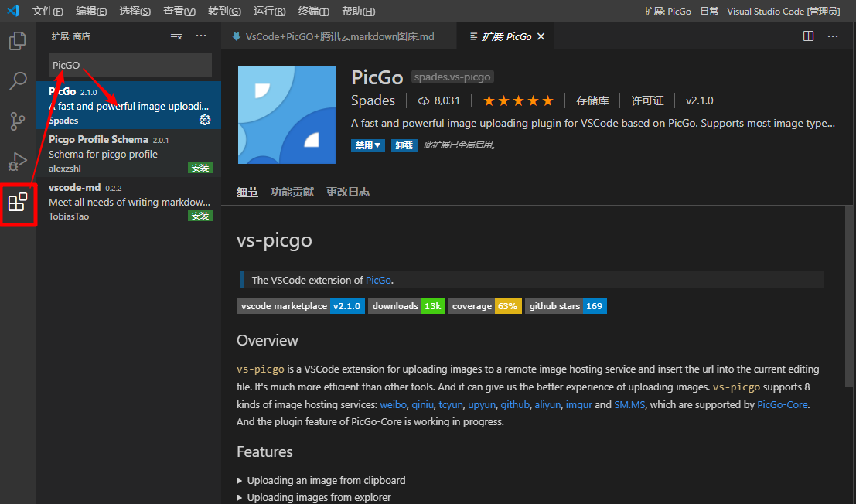This screenshot has height=504, width=856.
Task: Expand 'Uploading images from explorer'
Action: (x=314, y=498)
